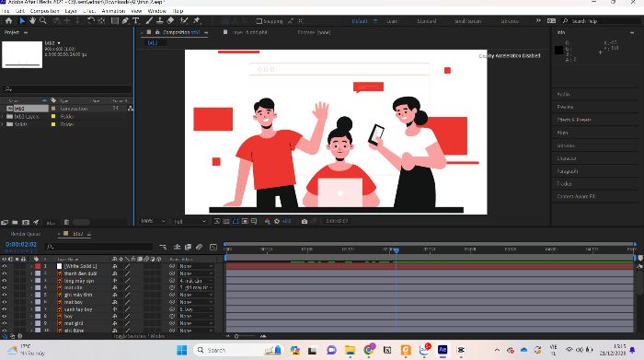Open the Align panel

click(x=562, y=133)
